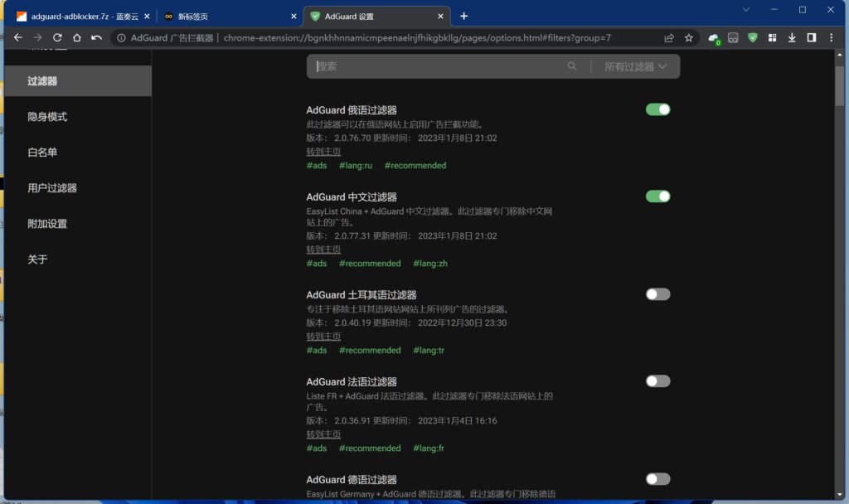
Task: Open the browser three-dot menu
Action: (x=831, y=38)
